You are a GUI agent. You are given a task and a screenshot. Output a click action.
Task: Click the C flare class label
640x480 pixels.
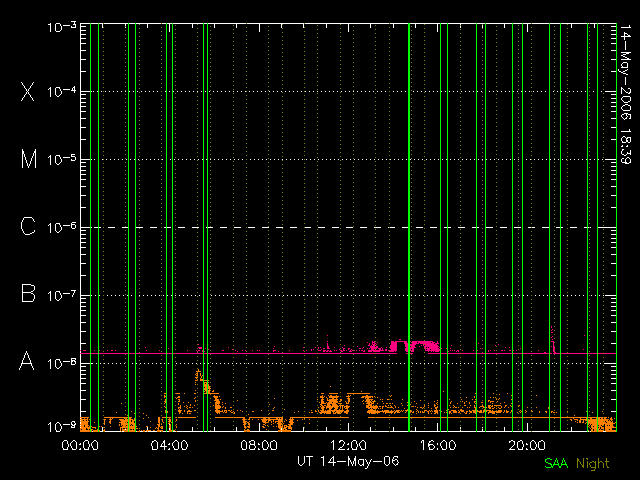28,226
